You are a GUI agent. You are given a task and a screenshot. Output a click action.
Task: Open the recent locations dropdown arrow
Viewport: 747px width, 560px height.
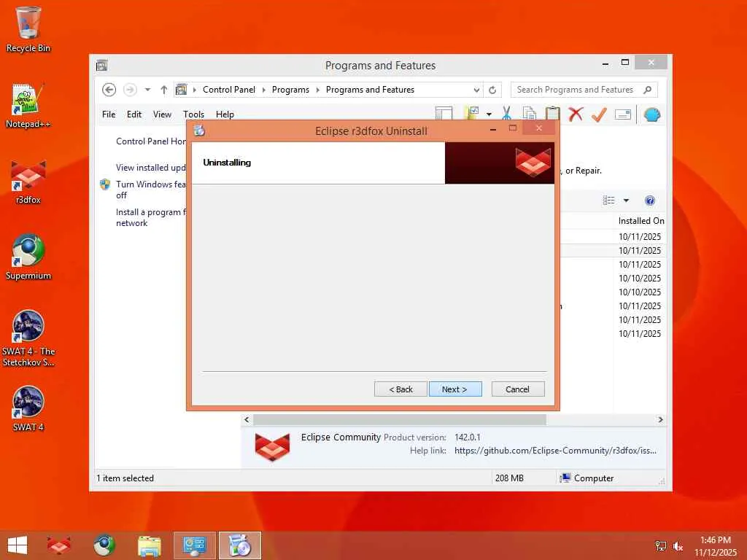click(147, 90)
